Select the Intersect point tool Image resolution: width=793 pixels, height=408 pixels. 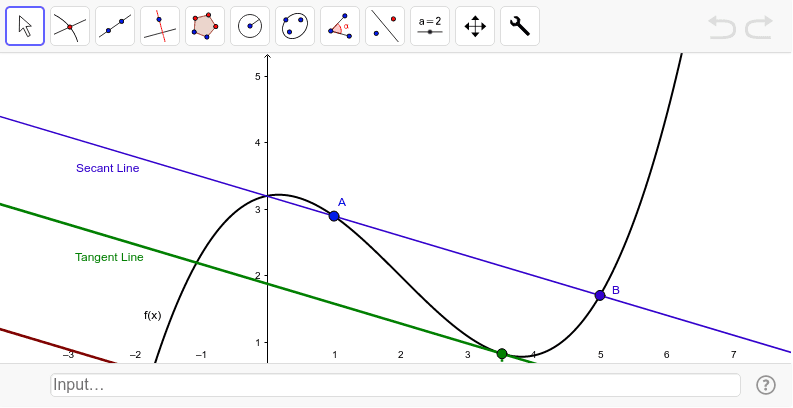[70, 26]
